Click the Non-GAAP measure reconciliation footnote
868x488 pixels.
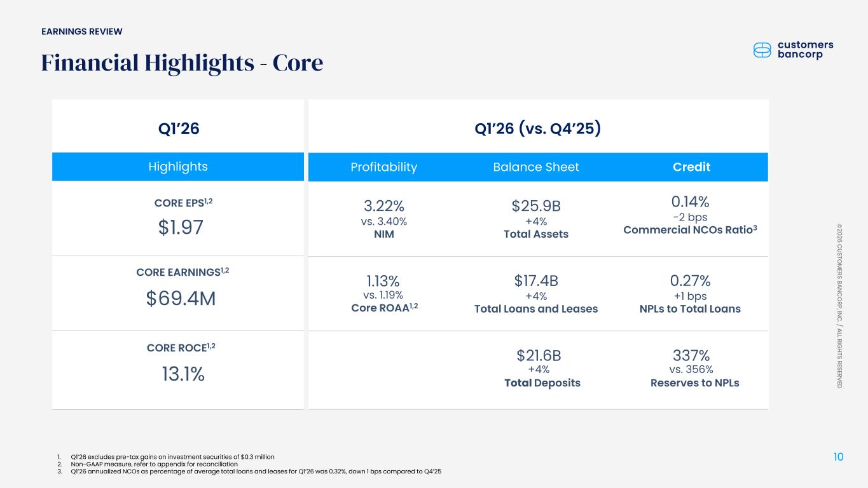[x=155, y=464]
